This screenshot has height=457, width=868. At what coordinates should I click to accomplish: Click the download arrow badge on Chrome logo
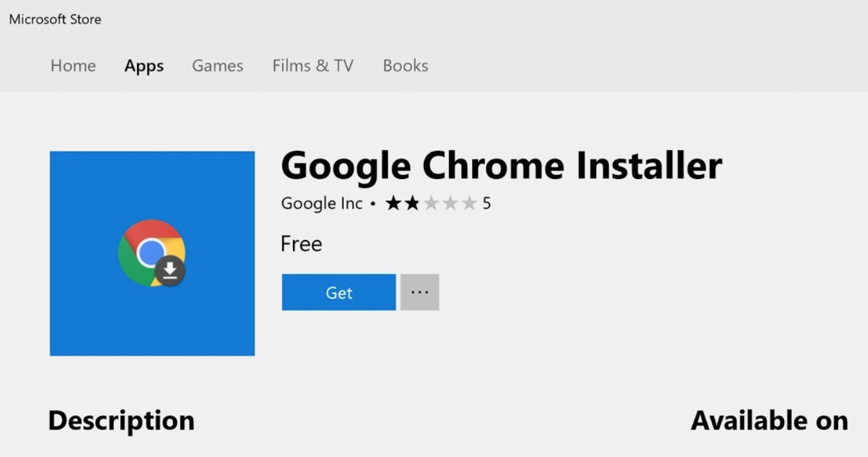click(x=170, y=271)
